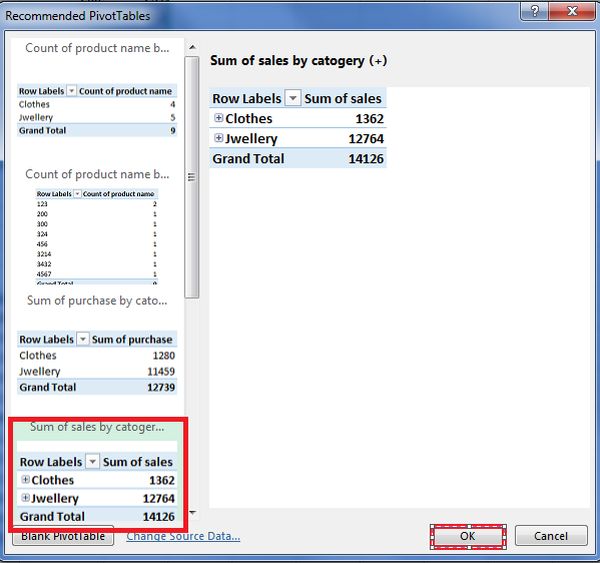Click the scroll down arrow of the recommendations list
Image resolution: width=600 pixels, height=563 pixels.
(192, 512)
